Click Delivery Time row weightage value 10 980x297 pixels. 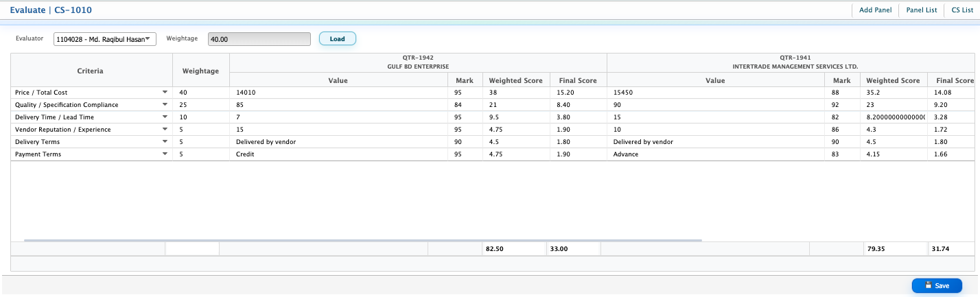[x=200, y=117]
